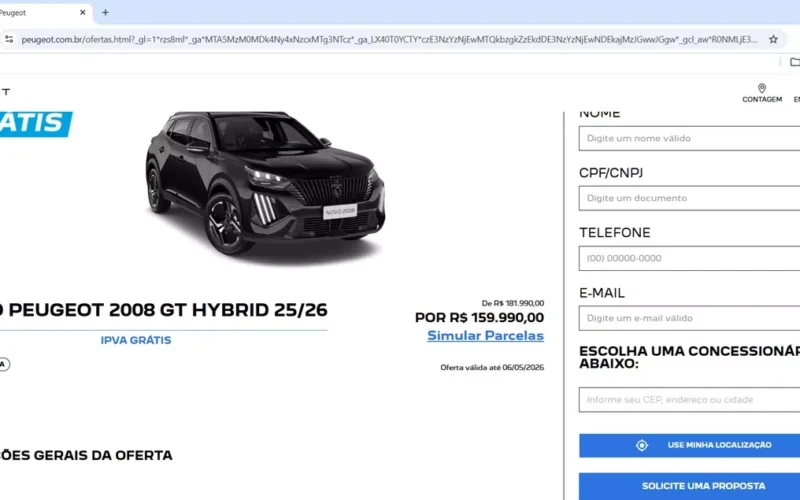Viewport: 800px width, 500px height.
Task: Open the Simular Parcelas link
Action: [485, 336]
